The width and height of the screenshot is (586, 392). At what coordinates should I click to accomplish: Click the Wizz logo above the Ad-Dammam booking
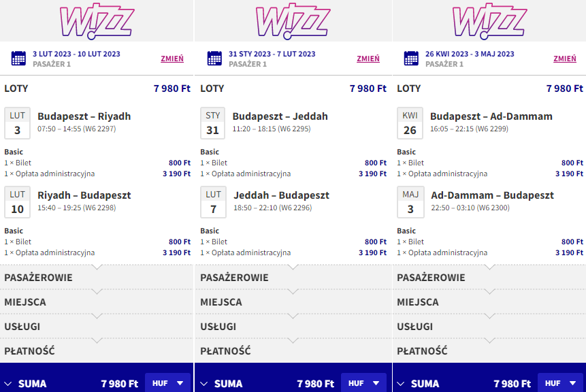pyautogui.click(x=489, y=21)
